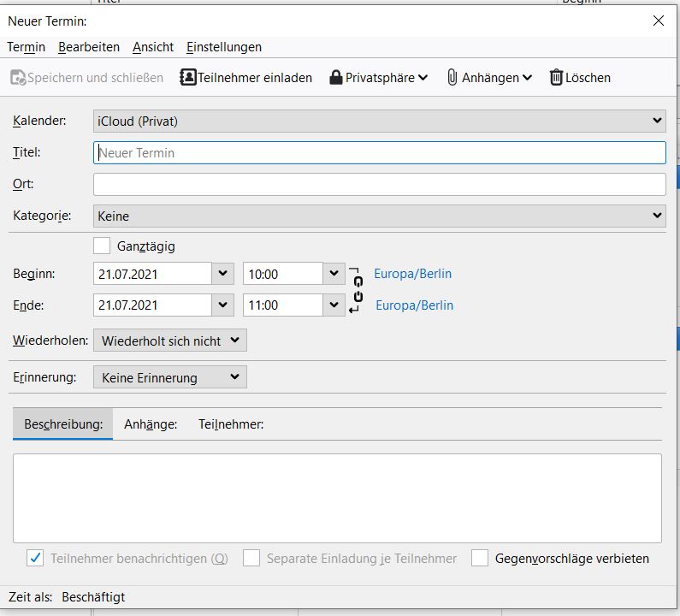
Task: Open the Kalender dropdown iCloud (Privat)
Action: coord(379,121)
